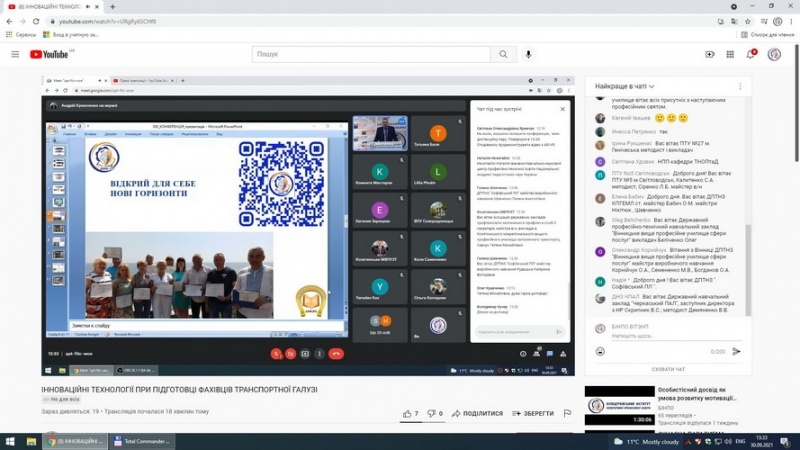800x450 pixels.
Task: Click the search magnifier button
Action: click(506, 54)
